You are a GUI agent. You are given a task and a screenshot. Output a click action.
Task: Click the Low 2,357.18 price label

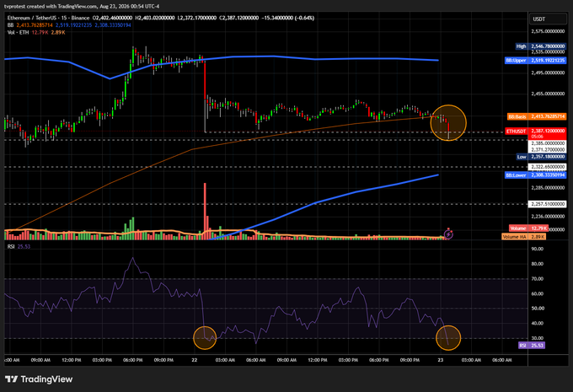(x=541, y=157)
